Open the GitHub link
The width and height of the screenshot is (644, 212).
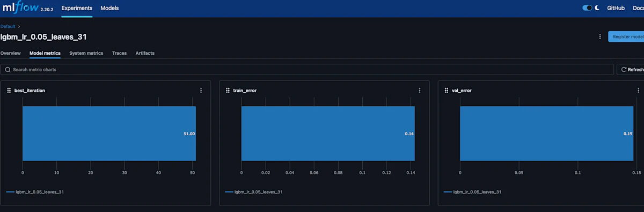pyautogui.click(x=616, y=8)
